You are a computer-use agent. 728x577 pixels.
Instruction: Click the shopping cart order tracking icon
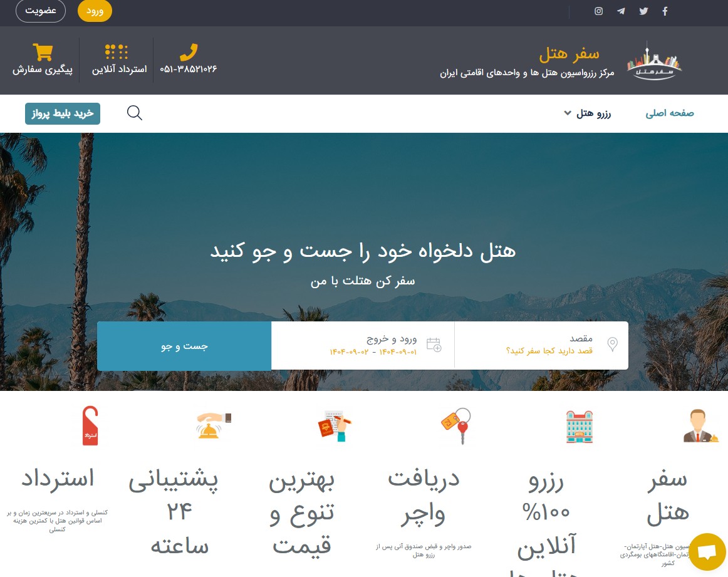(43, 52)
